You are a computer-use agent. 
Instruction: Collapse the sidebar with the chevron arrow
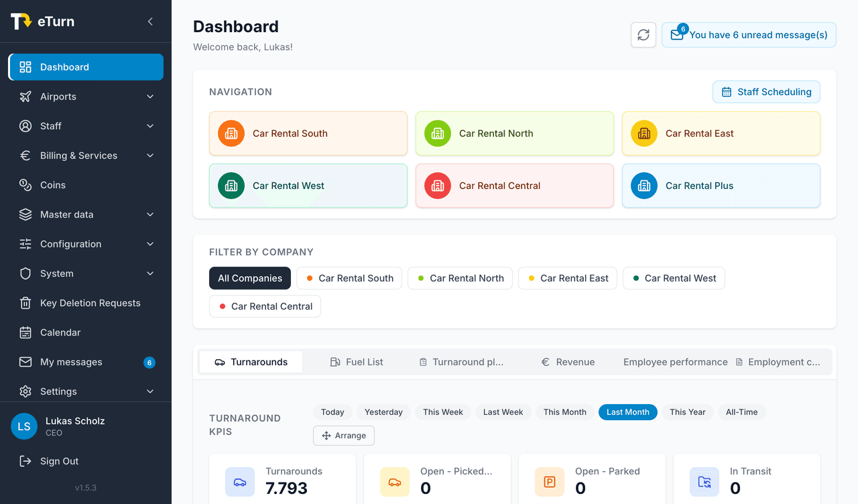(150, 21)
